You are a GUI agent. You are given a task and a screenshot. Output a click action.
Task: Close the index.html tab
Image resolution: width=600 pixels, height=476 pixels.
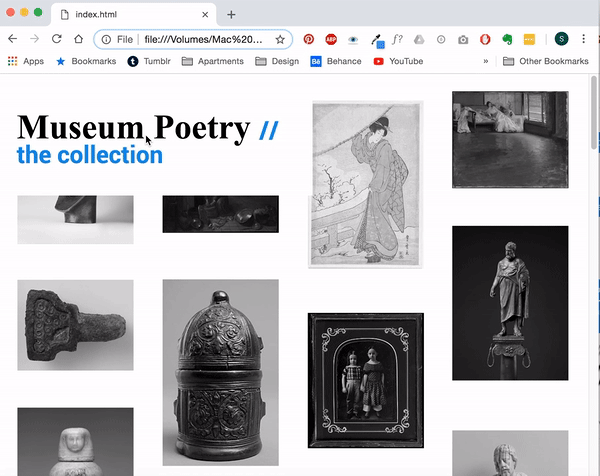coord(205,15)
